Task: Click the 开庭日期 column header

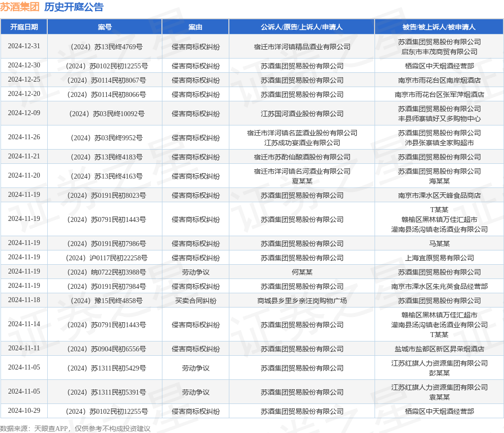Action: (x=24, y=27)
